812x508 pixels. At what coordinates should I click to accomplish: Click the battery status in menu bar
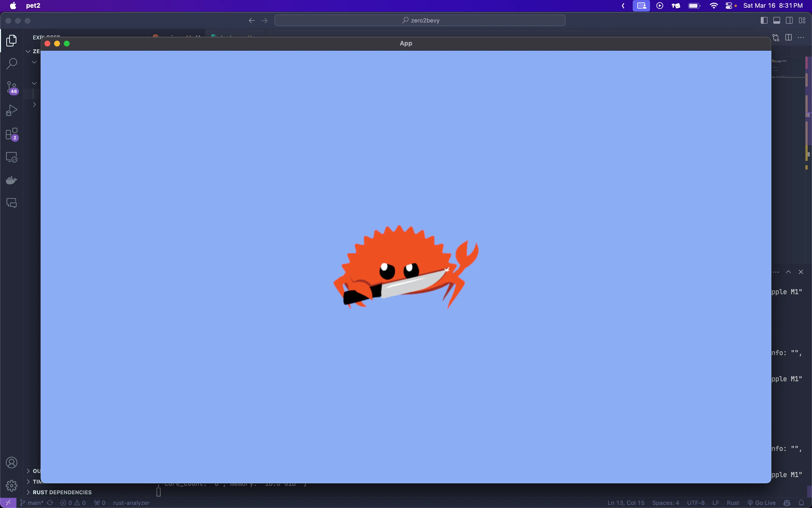point(694,6)
